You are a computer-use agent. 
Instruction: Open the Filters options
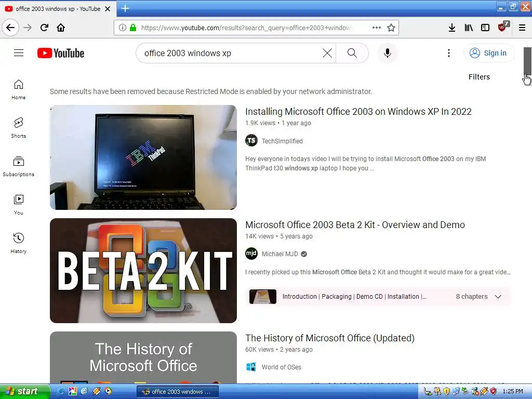[x=479, y=77]
